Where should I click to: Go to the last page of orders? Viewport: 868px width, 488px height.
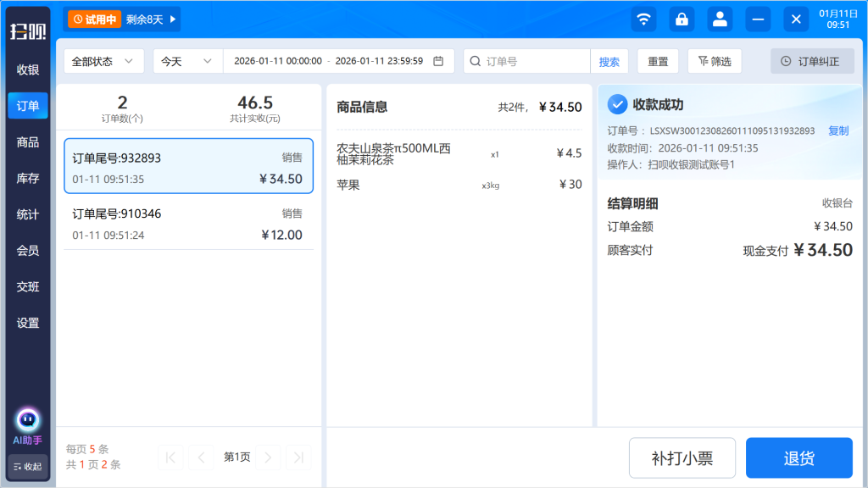298,457
